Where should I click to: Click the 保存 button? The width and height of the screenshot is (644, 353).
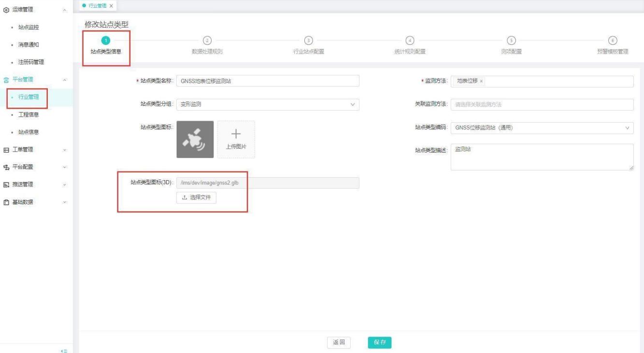tap(379, 342)
